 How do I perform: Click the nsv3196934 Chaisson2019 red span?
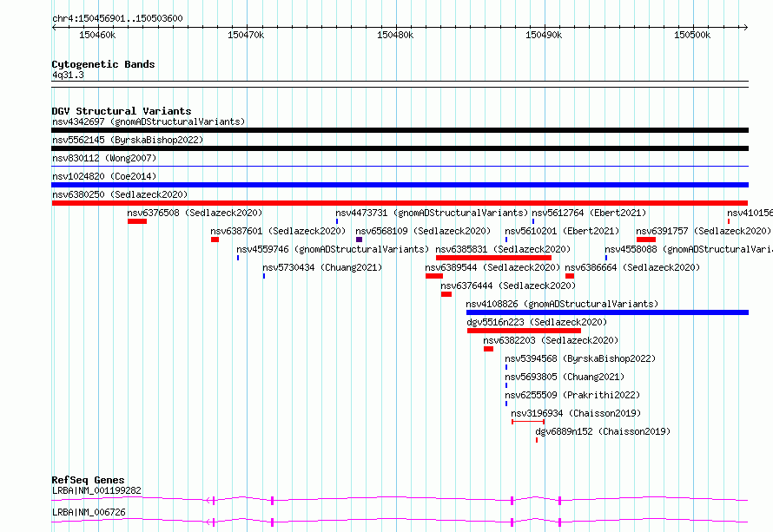[528, 422]
